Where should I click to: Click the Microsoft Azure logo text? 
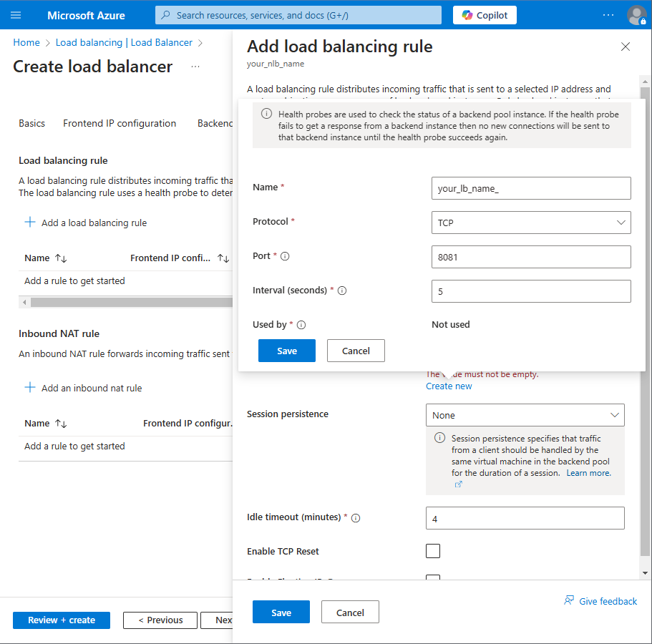click(86, 15)
